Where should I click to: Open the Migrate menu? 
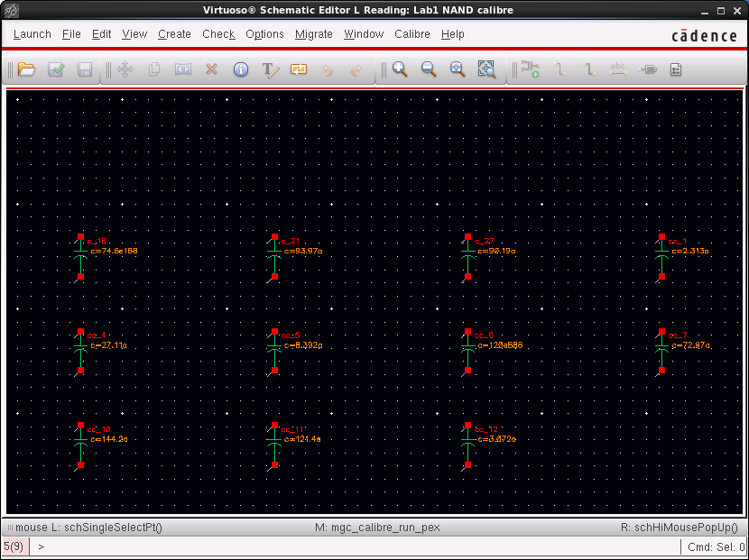[x=313, y=34]
